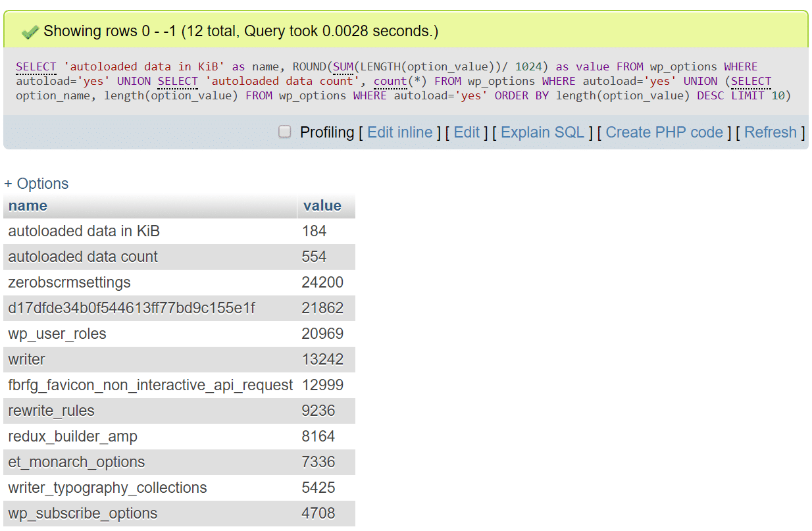Click Edit inline to modify the query

click(400, 132)
